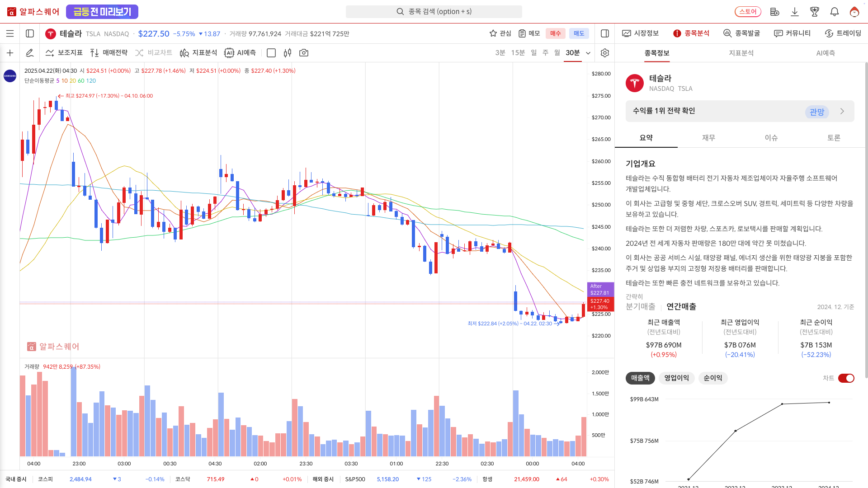This screenshot has height=488, width=868.
Task: Select the 종목정보 sub-tab
Action: click(x=657, y=53)
